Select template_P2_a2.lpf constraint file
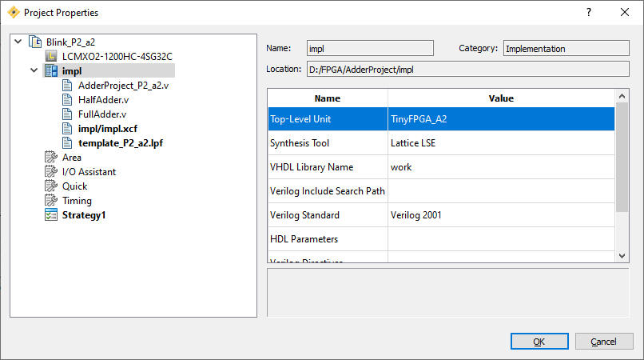This screenshot has height=360, width=644. [x=121, y=142]
